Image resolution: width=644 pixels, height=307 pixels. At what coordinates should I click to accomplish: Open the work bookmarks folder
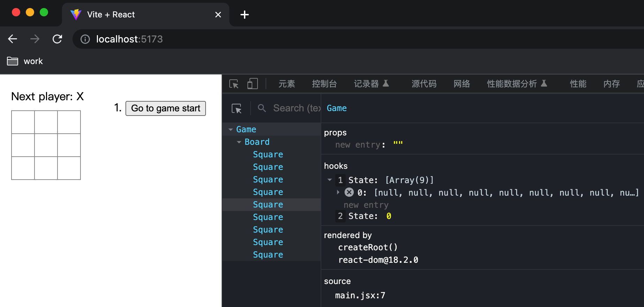tap(25, 61)
